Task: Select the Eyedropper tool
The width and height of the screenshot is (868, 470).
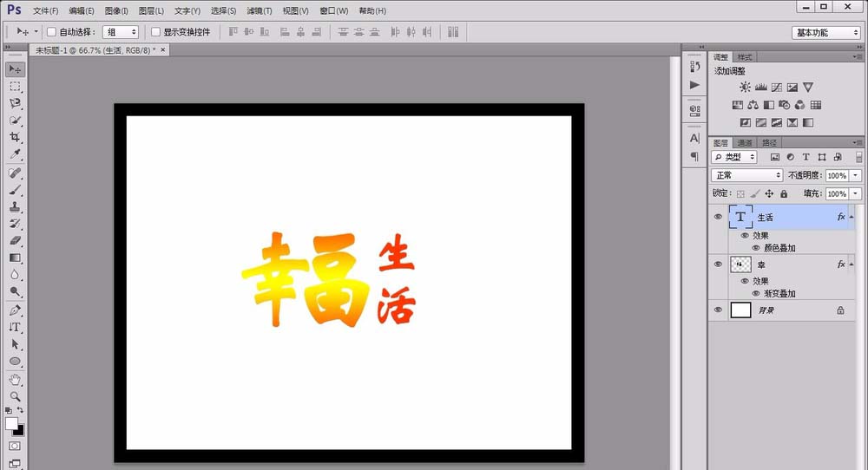Action: click(15, 154)
